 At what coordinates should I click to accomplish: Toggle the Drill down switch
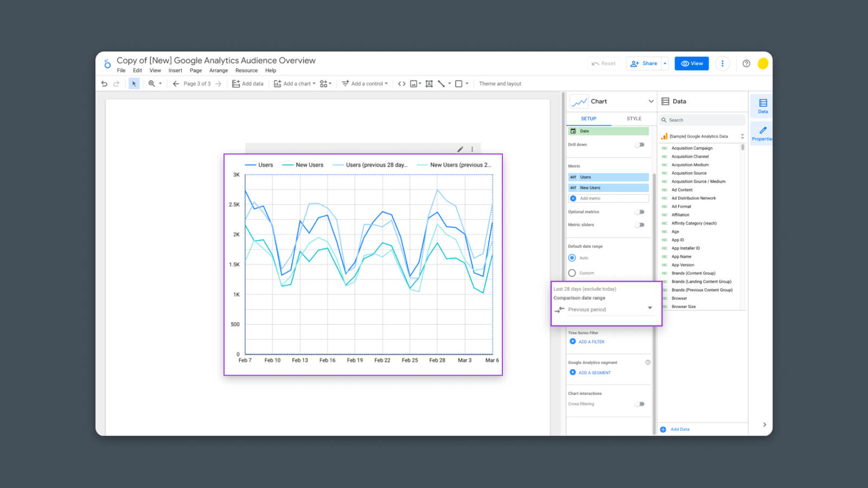[640, 145]
